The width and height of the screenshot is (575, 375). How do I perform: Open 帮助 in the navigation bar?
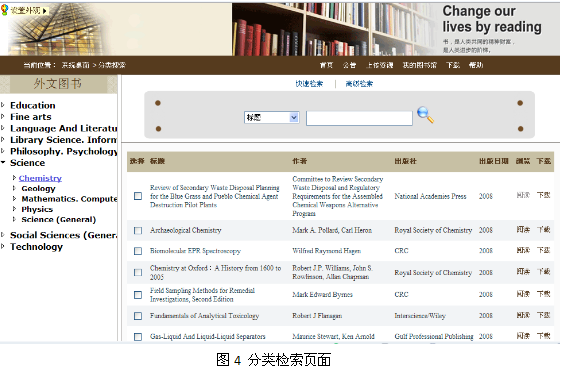tap(476, 65)
